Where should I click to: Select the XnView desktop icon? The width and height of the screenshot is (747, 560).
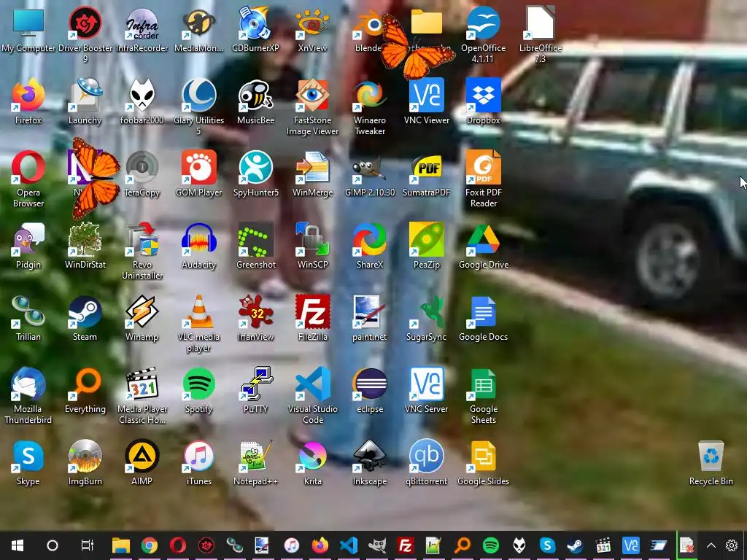[x=312, y=29]
